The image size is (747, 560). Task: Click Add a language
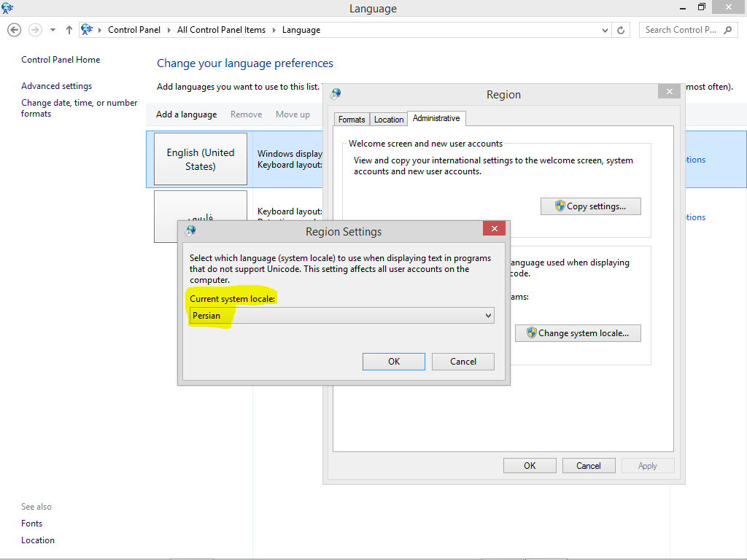[x=186, y=114]
